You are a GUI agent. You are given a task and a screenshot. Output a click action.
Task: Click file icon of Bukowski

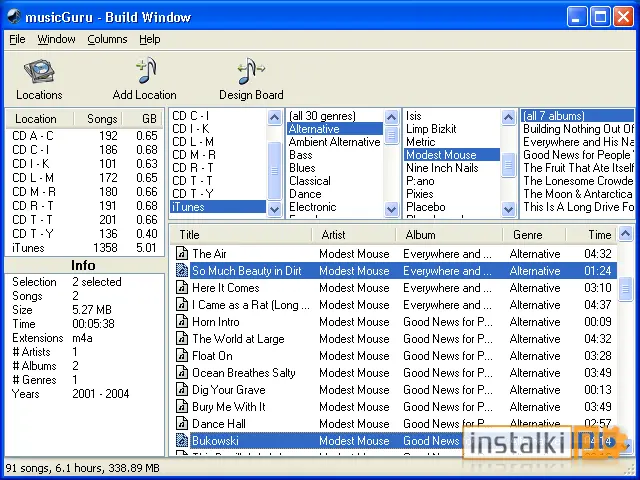[x=182, y=441]
